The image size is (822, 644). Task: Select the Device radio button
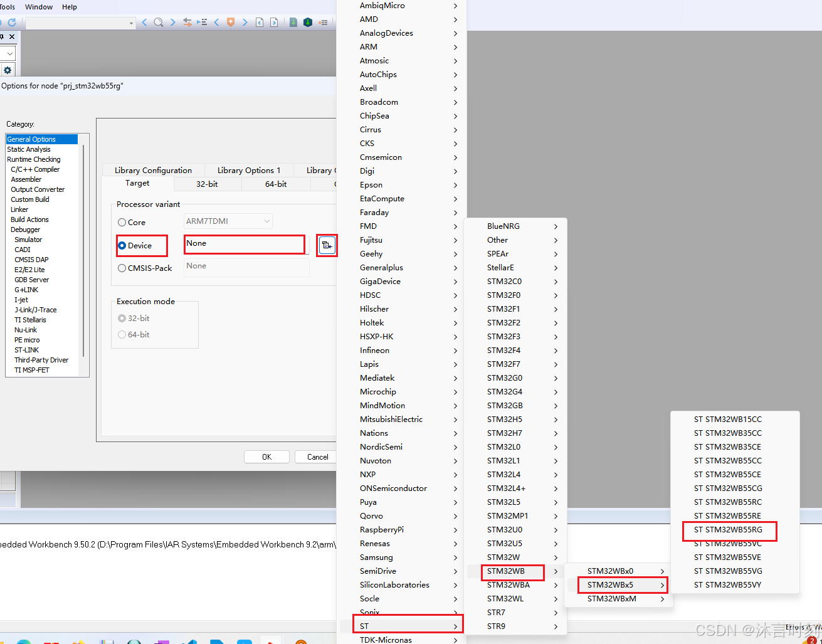(122, 246)
